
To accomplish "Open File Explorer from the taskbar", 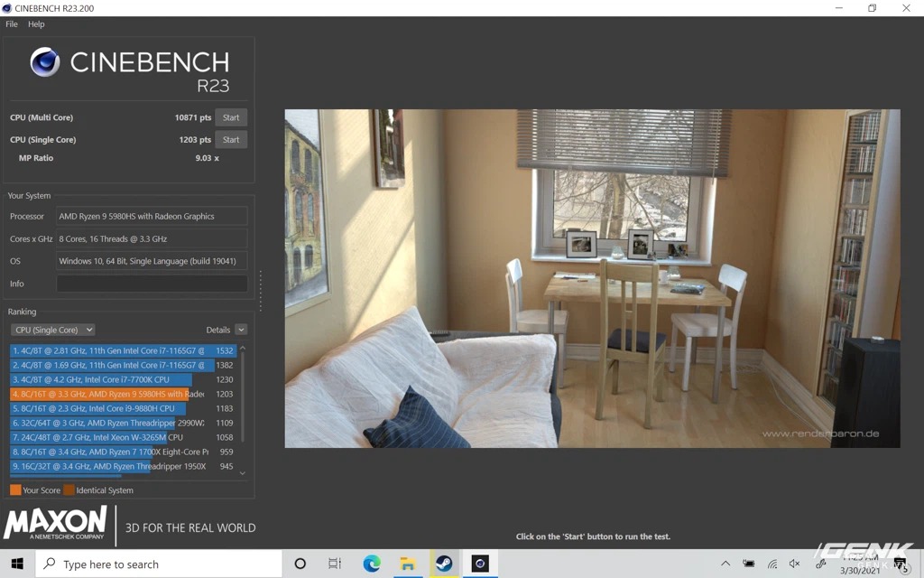I will [408, 564].
